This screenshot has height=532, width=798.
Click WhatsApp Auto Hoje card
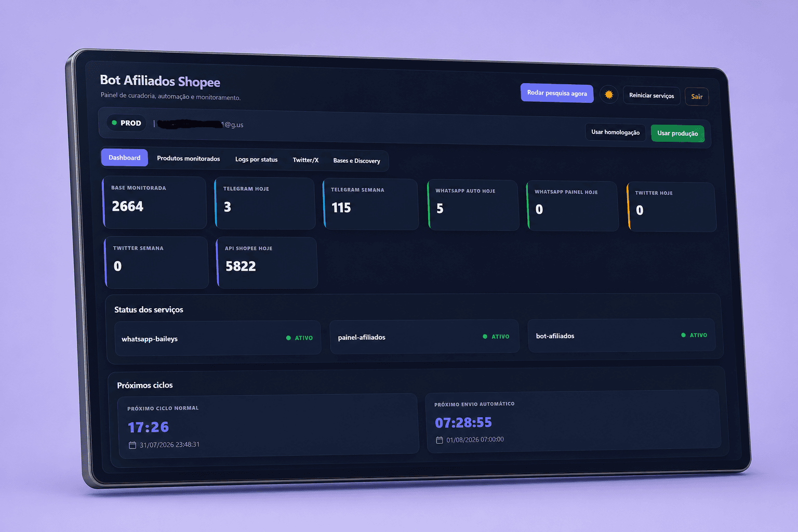[473, 205]
